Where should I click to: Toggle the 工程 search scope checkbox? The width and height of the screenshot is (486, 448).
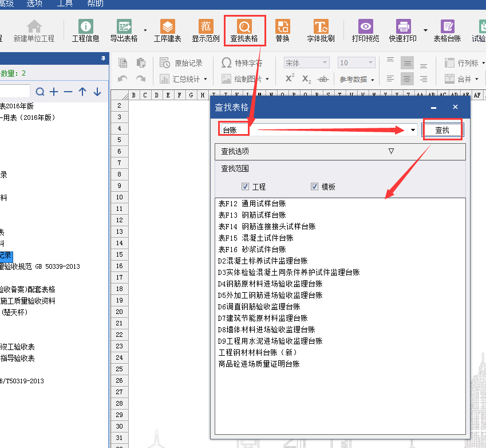(x=246, y=187)
